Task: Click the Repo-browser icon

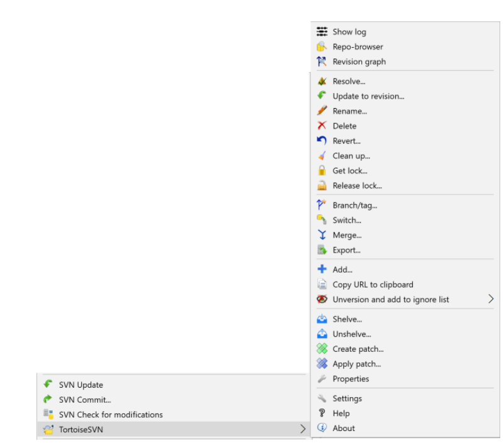Action: click(x=322, y=46)
